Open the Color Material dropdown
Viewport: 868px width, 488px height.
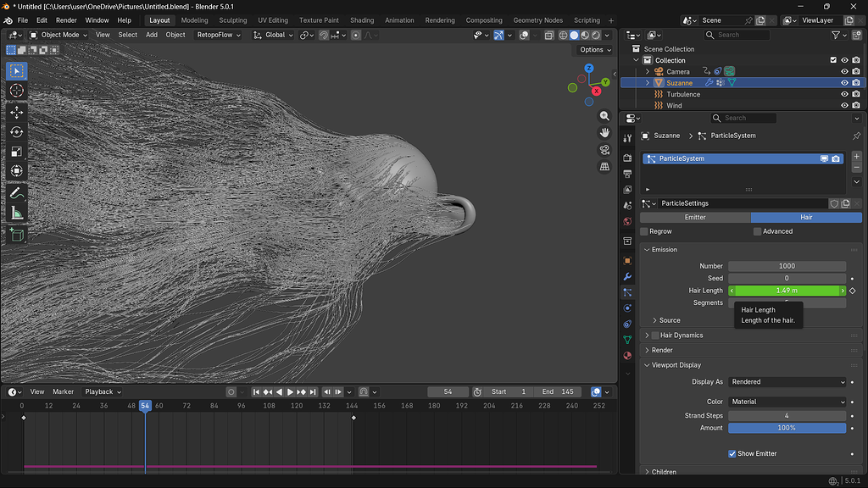pos(787,402)
